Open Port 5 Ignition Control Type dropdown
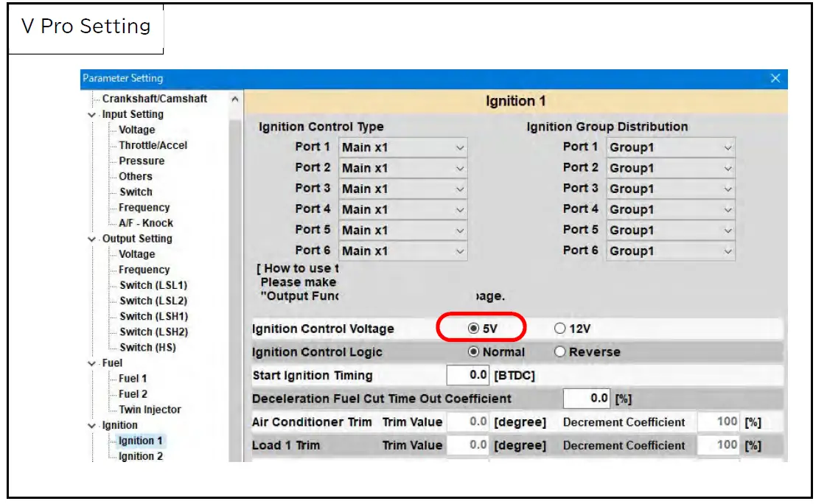Image resolution: width=827 pixels, height=504 pixels. coord(403,231)
